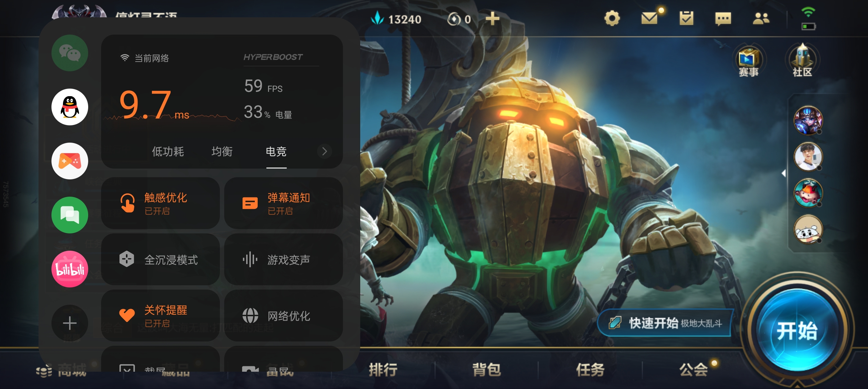Screen dimensions: 868x389
Task: Launch the bilibili app shortcut
Action: (x=70, y=269)
